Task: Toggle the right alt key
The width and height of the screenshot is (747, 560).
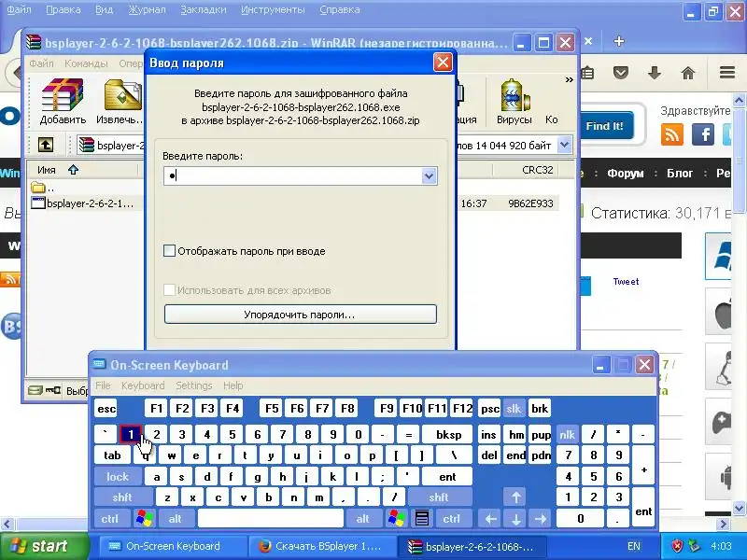Action: (362, 519)
